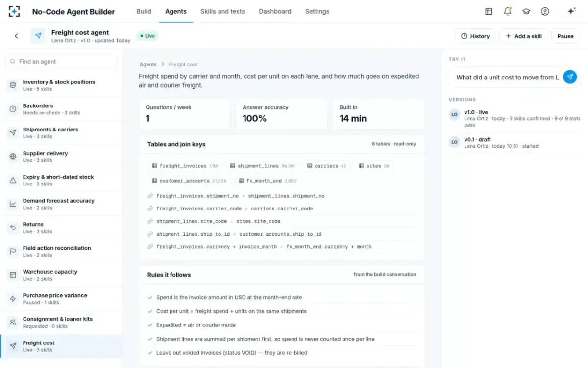This screenshot has height=368, width=588.
Task: Focus the Find an agent search field
Action: 61,61
